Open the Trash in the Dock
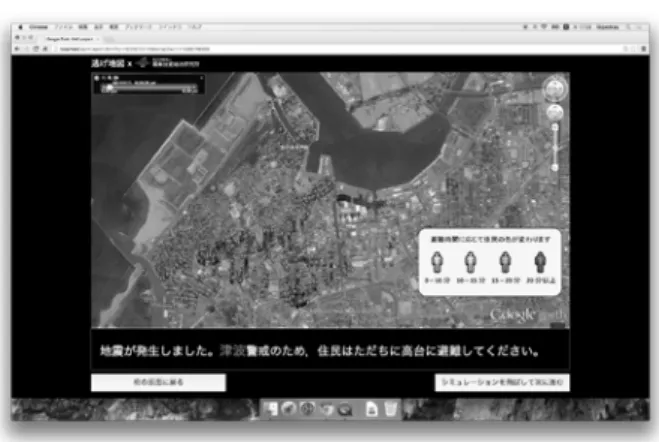 pos(391,409)
